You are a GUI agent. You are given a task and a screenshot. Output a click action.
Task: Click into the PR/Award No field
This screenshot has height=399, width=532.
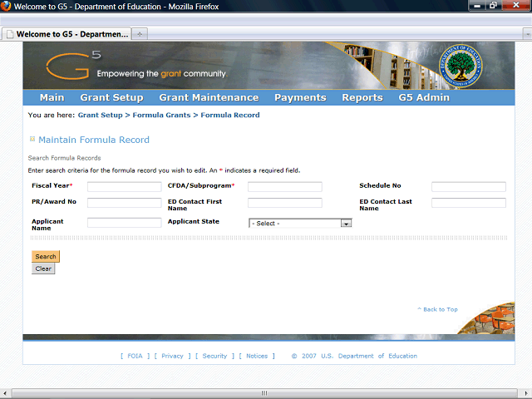coord(125,203)
